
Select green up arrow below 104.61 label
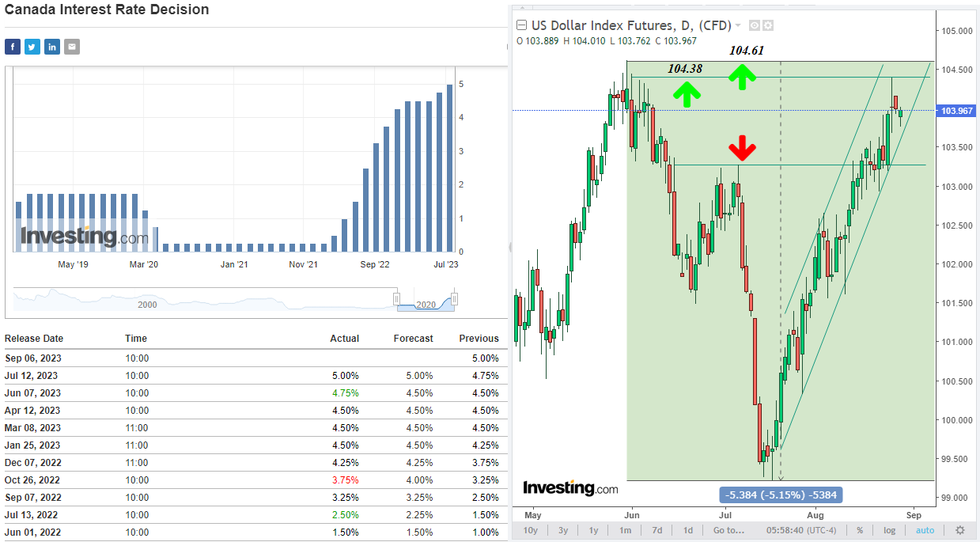742,76
